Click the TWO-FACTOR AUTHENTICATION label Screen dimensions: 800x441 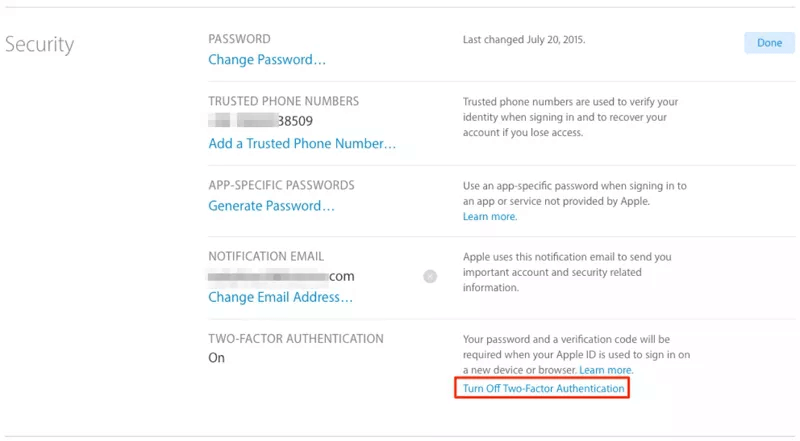click(297, 339)
